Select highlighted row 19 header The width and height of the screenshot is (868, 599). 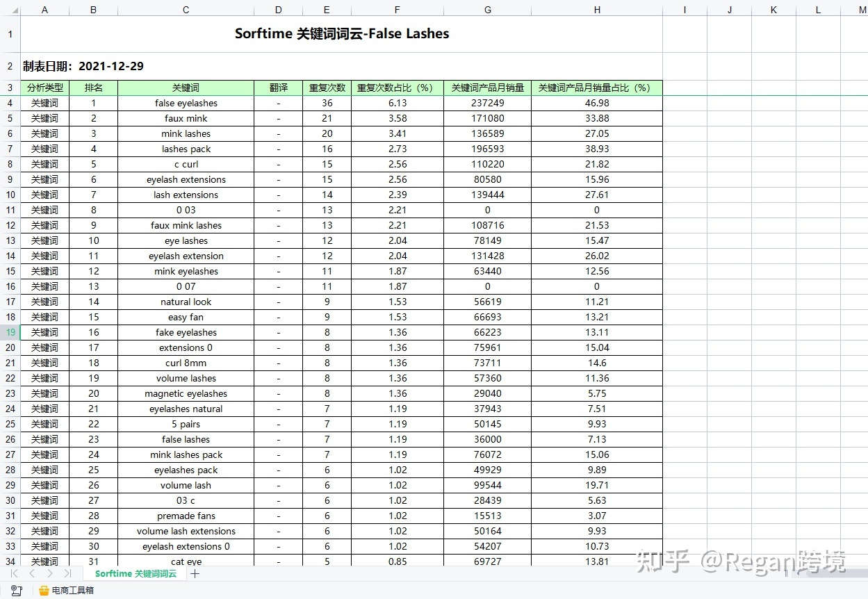click(x=10, y=332)
